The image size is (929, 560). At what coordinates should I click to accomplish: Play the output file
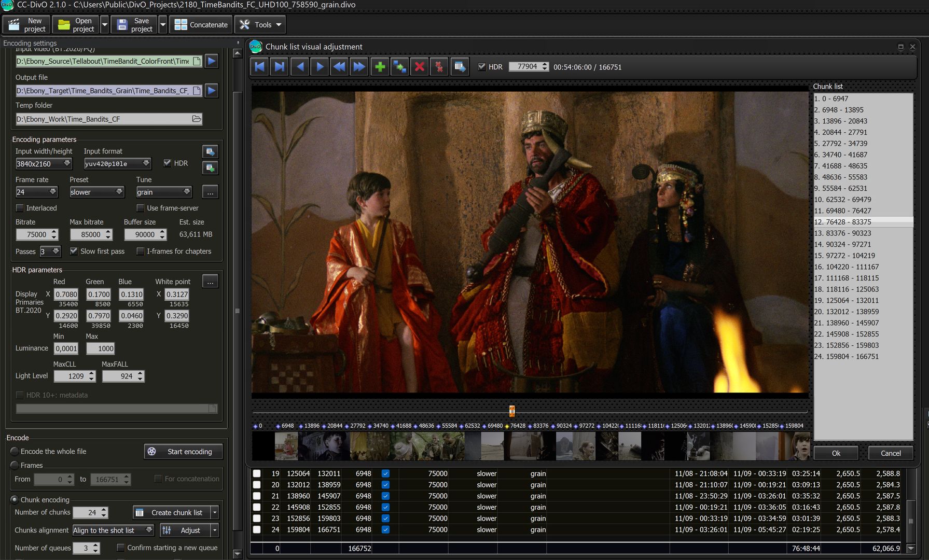212,91
